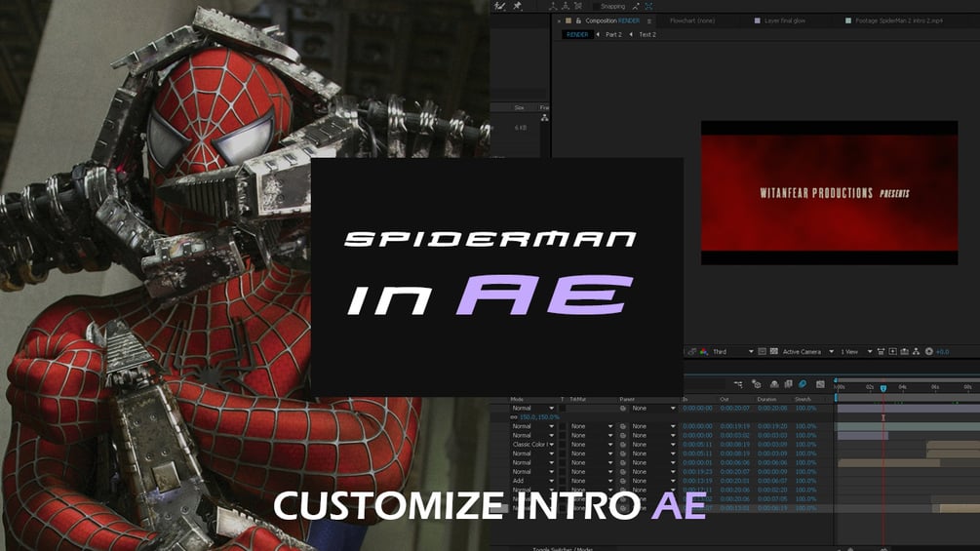
Task: Open the 1 View layout dropdown
Action: [x=855, y=352]
